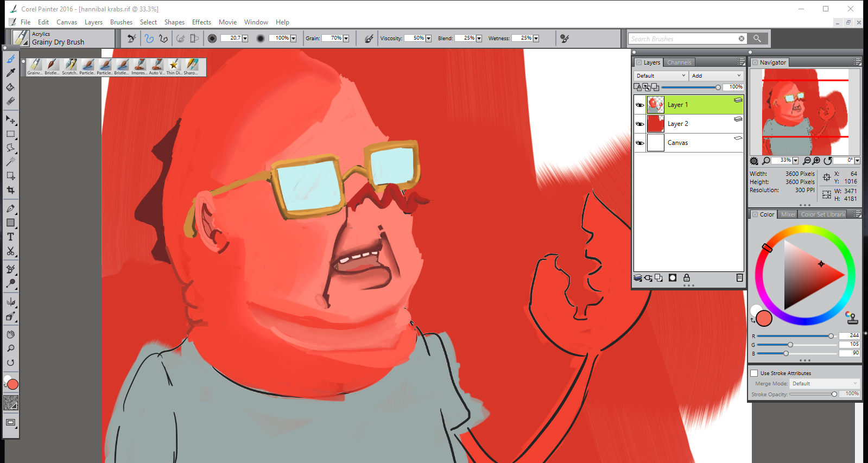Click the main color swatch in Color panel
The width and height of the screenshot is (868, 463).
pos(764,318)
